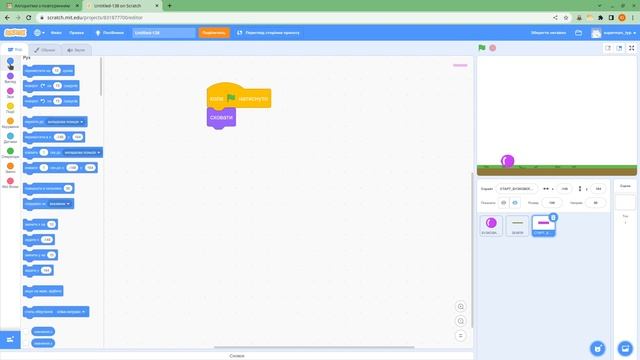Toggle the x position reporter checkbox

27,332
